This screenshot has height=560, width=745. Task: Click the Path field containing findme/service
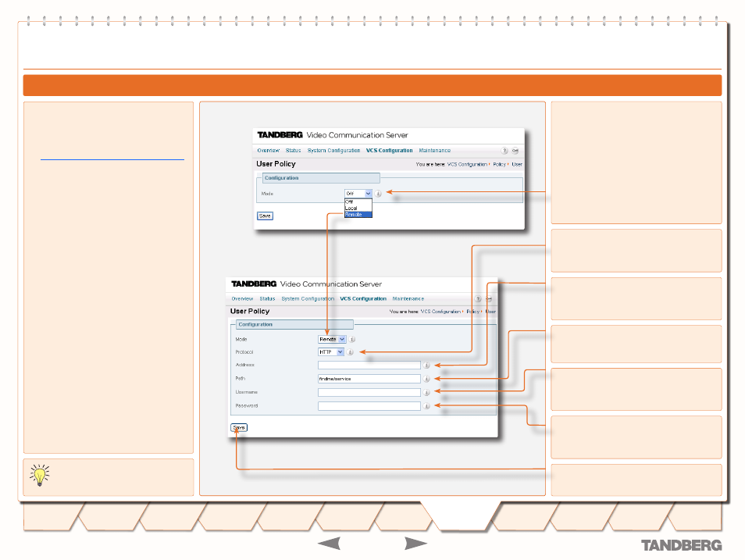click(x=369, y=379)
